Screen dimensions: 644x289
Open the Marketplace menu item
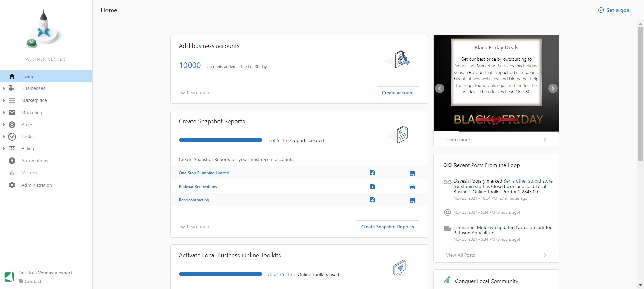click(x=46, y=100)
